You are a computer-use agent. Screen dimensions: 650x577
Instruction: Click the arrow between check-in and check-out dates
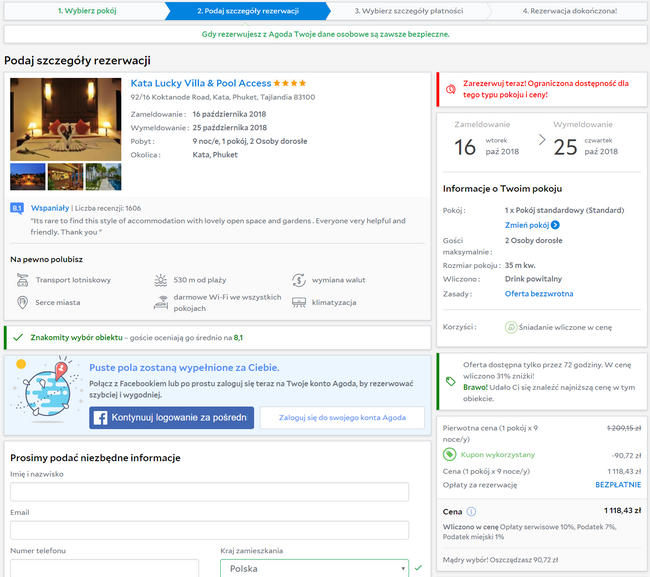[542, 140]
